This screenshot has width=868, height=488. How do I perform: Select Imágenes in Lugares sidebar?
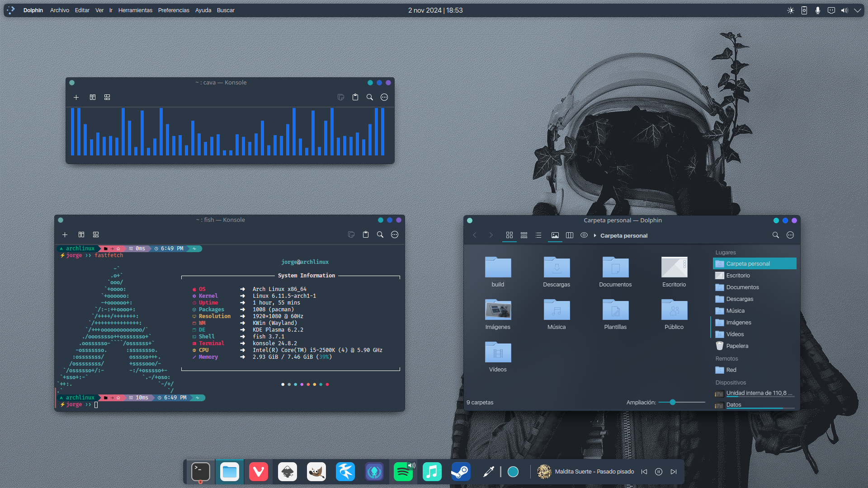click(x=755, y=322)
